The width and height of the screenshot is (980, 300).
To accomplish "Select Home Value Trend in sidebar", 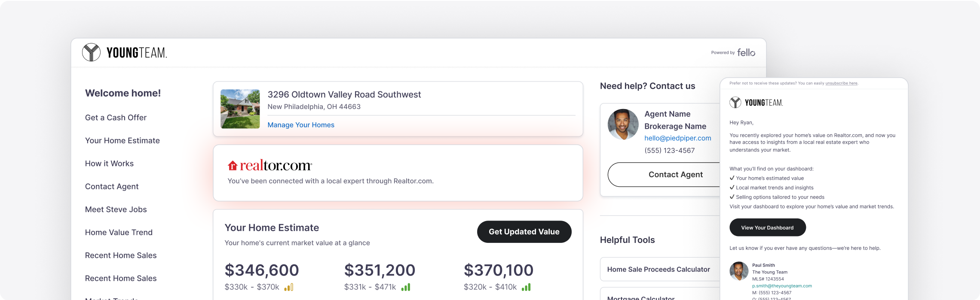I will (x=119, y=233).
